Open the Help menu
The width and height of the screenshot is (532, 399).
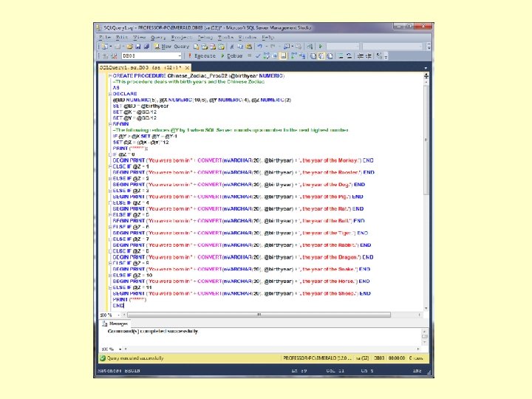267,37
